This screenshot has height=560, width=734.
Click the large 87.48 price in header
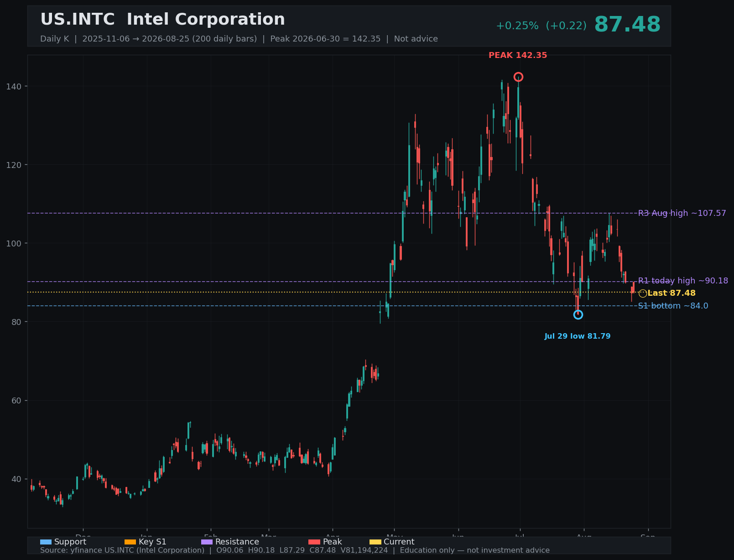627,25
